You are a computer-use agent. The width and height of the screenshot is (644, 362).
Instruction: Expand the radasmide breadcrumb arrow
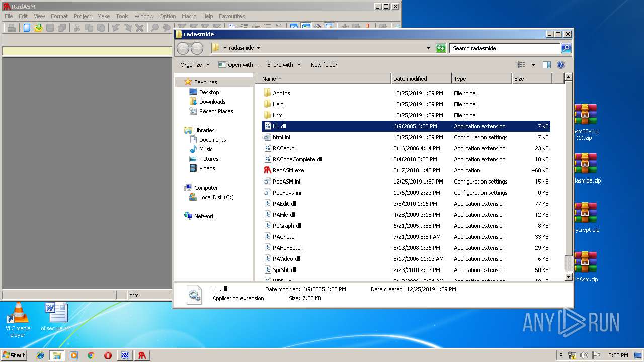pos(259,48)
